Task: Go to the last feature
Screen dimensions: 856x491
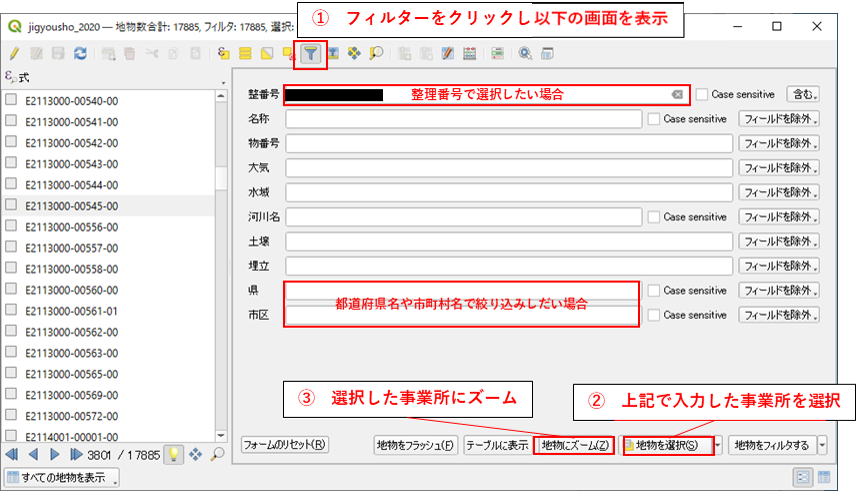Action: pyautogui.click(x=76, y=454)
